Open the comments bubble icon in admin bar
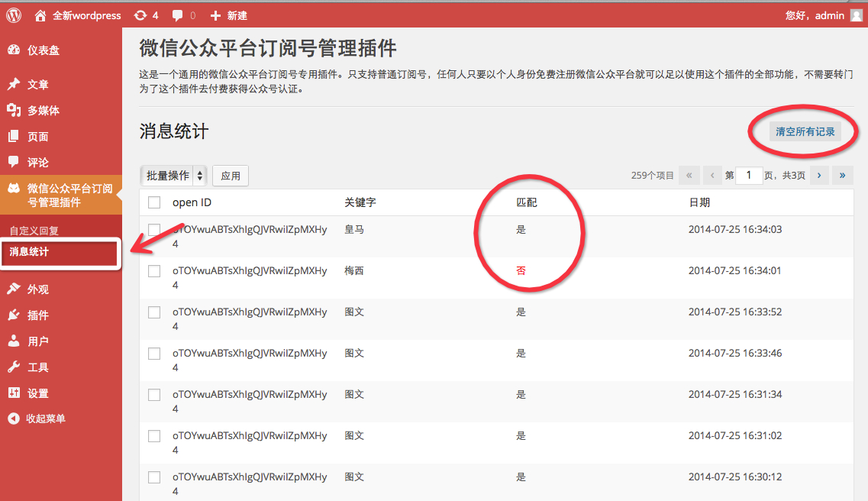 177,15
